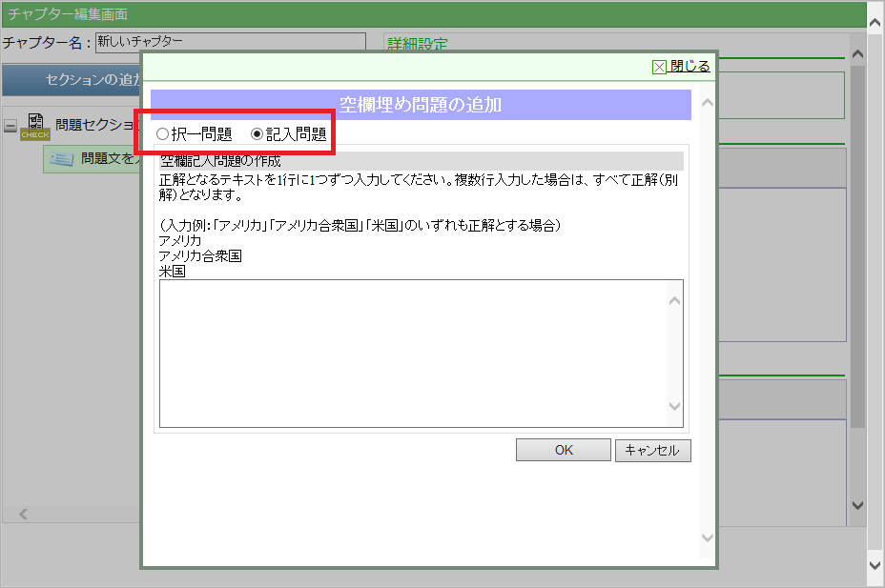Viewport: 885px width, 588px height.
Task: Click the 詳細設定 heading
Action: point(418,44)
